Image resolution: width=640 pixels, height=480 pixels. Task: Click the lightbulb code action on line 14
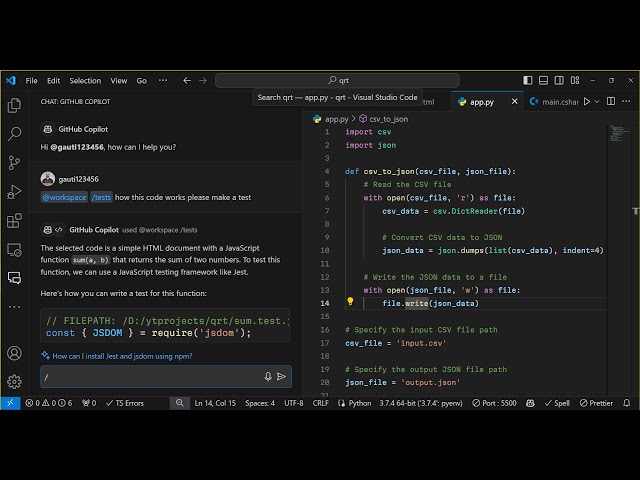coord(350,302)
